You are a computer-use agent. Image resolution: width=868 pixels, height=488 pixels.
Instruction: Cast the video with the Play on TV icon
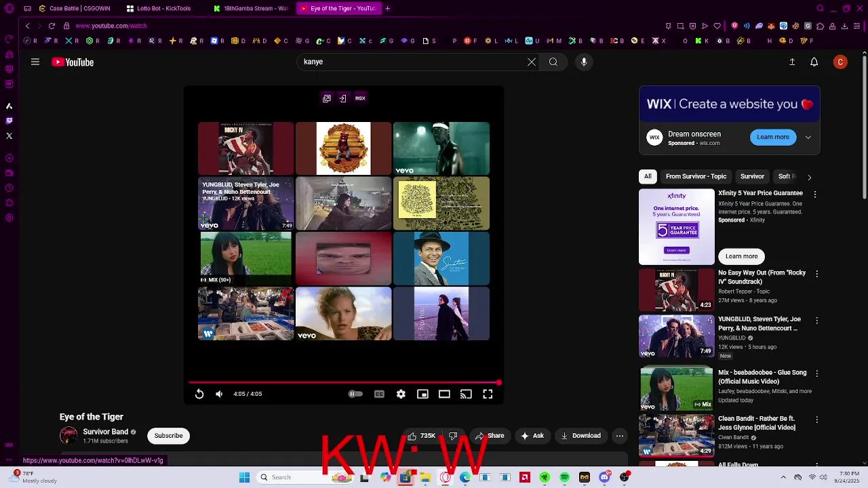tap(466, 394)
